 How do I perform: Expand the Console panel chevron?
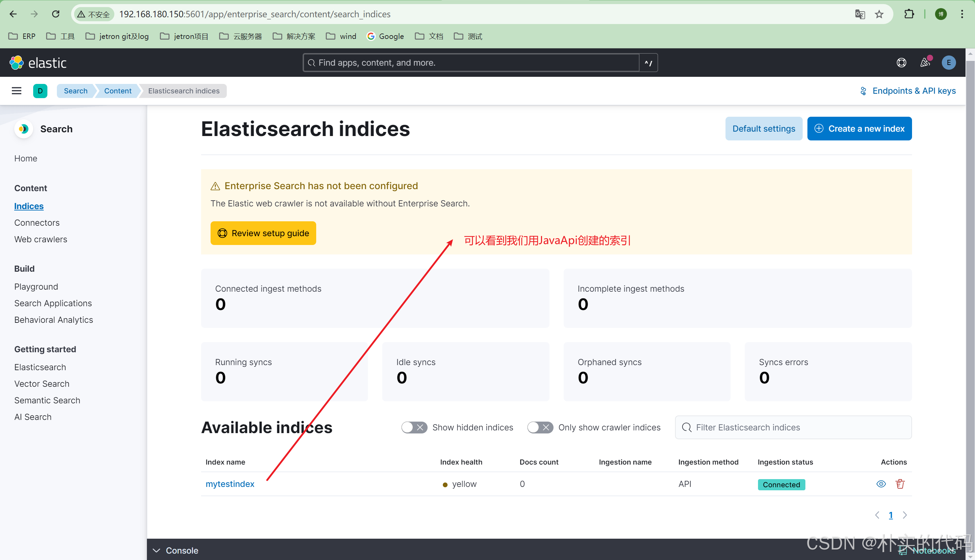(157, 551)
